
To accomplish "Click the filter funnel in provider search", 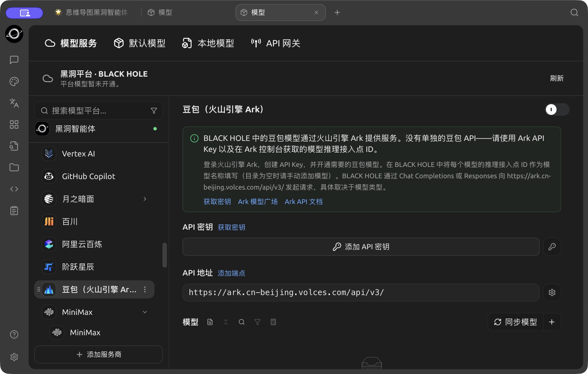I will click(154, 111).
